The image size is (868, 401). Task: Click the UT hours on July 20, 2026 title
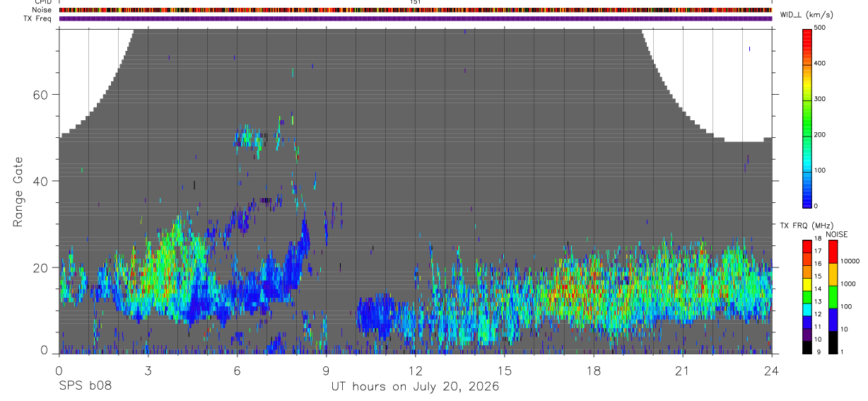point(416,386)
